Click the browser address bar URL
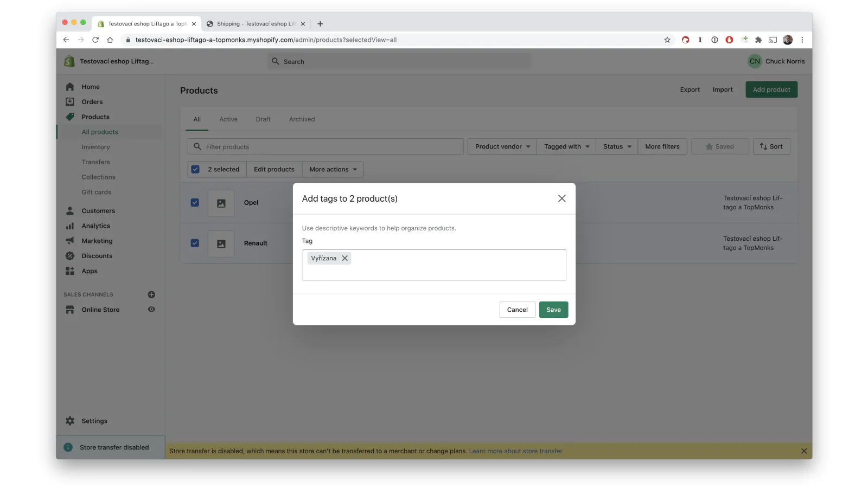The height and width of the screenshot is (488, 868). pos(266,40)
